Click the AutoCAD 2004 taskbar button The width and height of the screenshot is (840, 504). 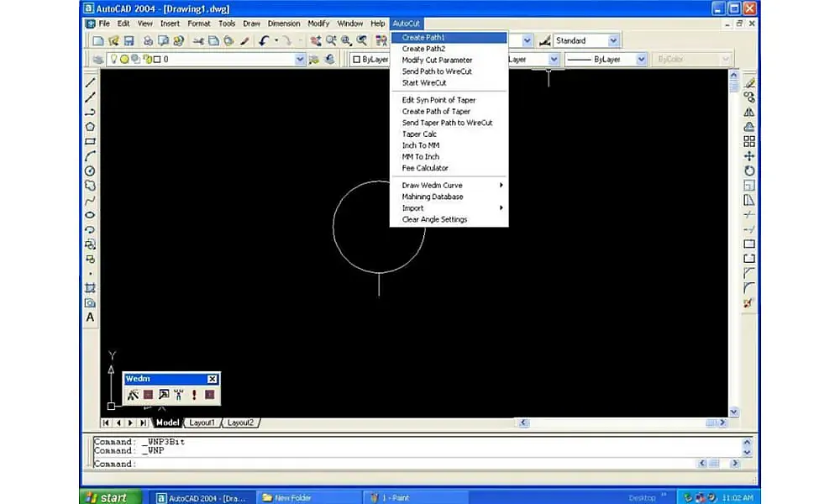coord(202,497)
